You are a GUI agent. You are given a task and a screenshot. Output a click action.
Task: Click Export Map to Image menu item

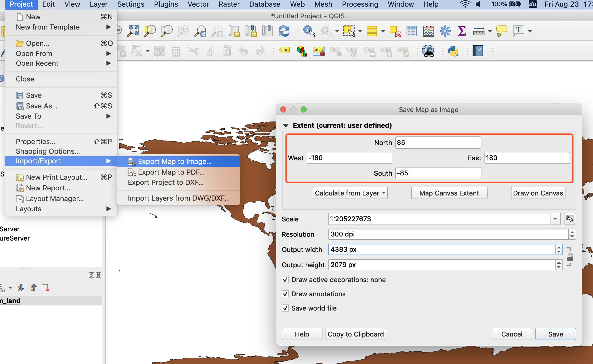(x=179, y=161)
